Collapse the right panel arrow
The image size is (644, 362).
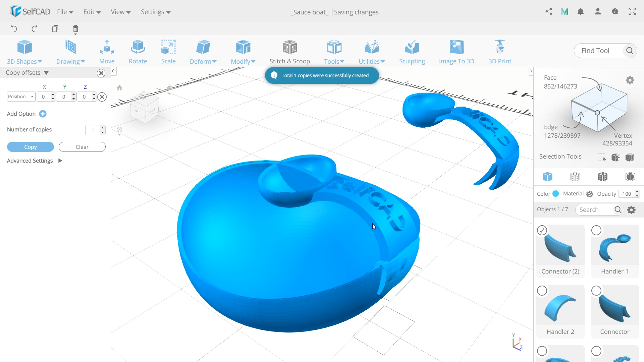[531, 71]
